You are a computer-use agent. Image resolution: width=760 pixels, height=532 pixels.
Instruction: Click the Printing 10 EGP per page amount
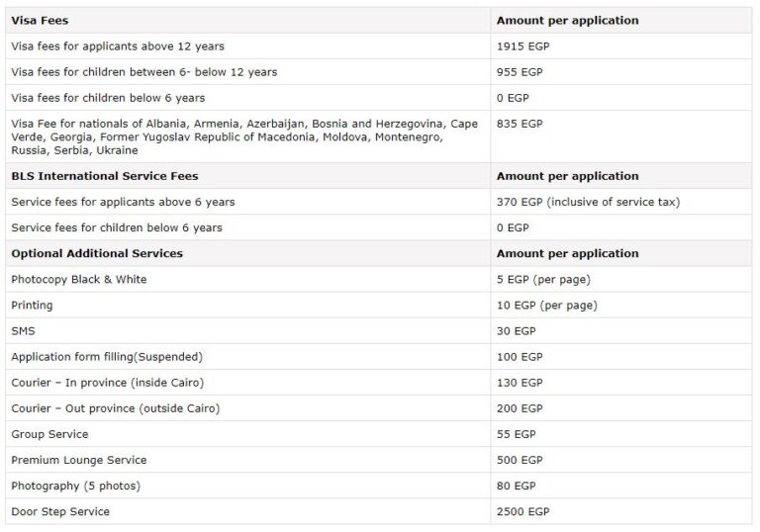546,306
